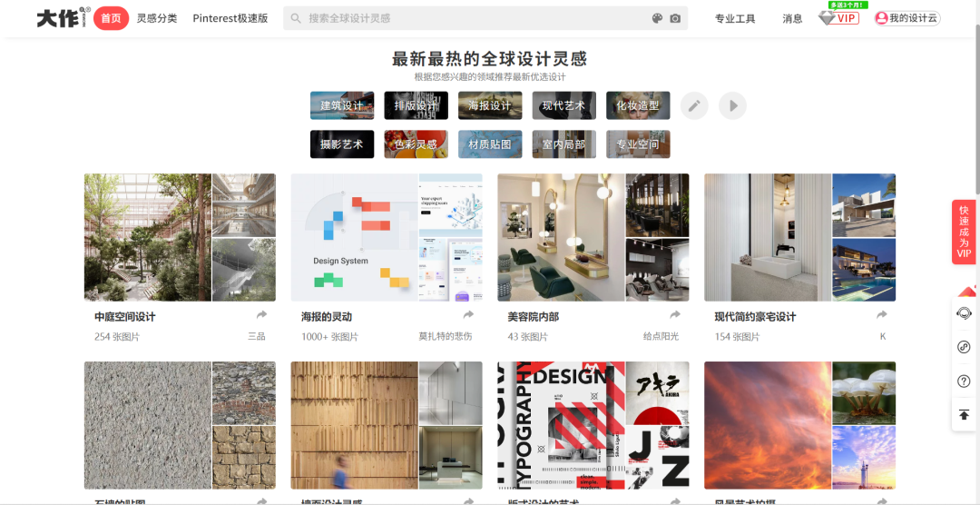Open color palette search icon
The width and height of the screenshot is (980, 505).
(657, 18)
